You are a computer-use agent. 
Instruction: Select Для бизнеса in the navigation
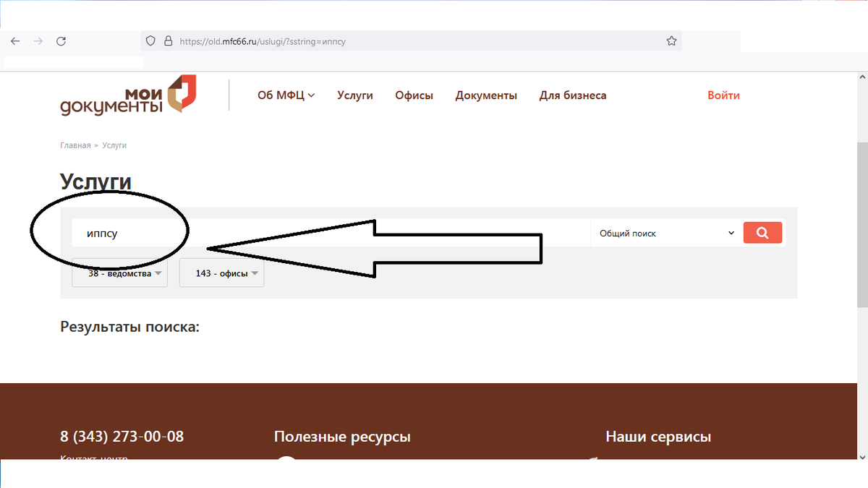(x=573, y=95)
